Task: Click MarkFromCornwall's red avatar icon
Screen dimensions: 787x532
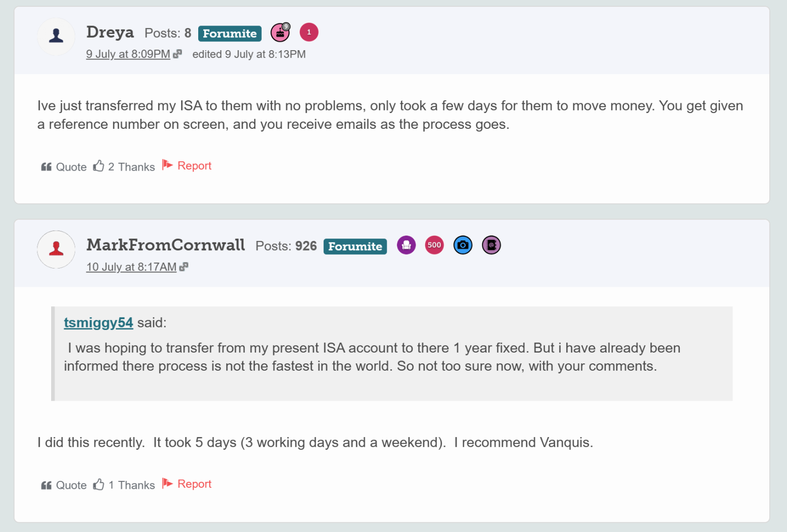Action: coord(56,249)
